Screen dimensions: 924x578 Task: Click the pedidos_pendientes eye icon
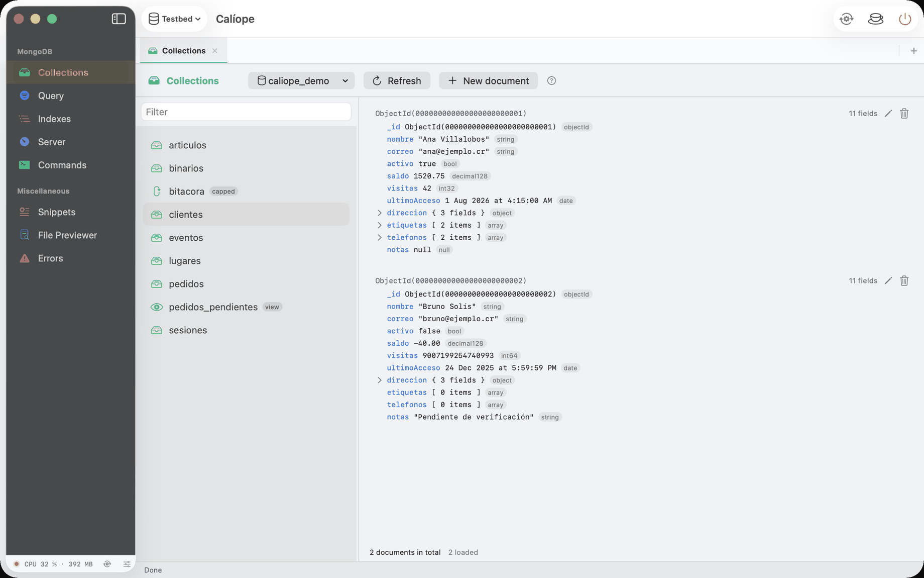(157, 307)
